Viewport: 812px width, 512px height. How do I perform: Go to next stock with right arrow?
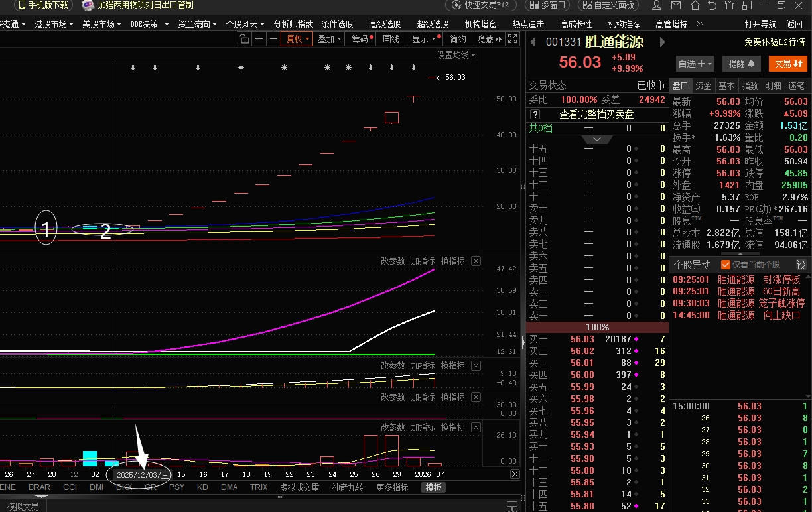pyautogui.click(x=661, y=42)
